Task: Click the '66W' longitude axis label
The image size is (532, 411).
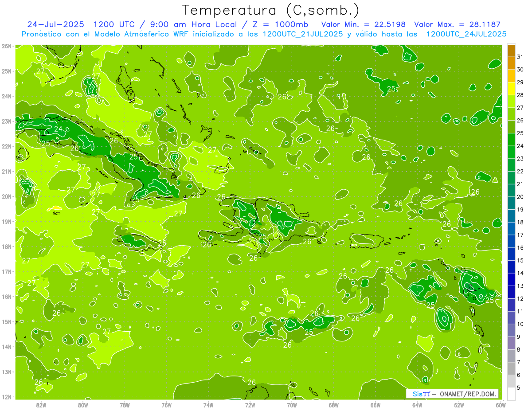Action: coord(376,405)
